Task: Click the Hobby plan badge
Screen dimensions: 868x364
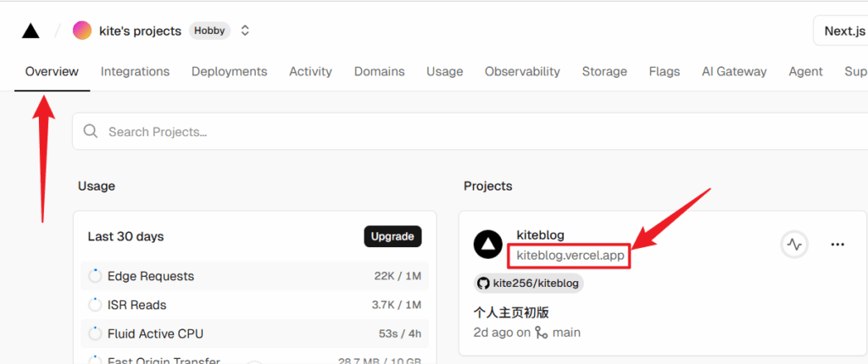Action: [209, 30]
